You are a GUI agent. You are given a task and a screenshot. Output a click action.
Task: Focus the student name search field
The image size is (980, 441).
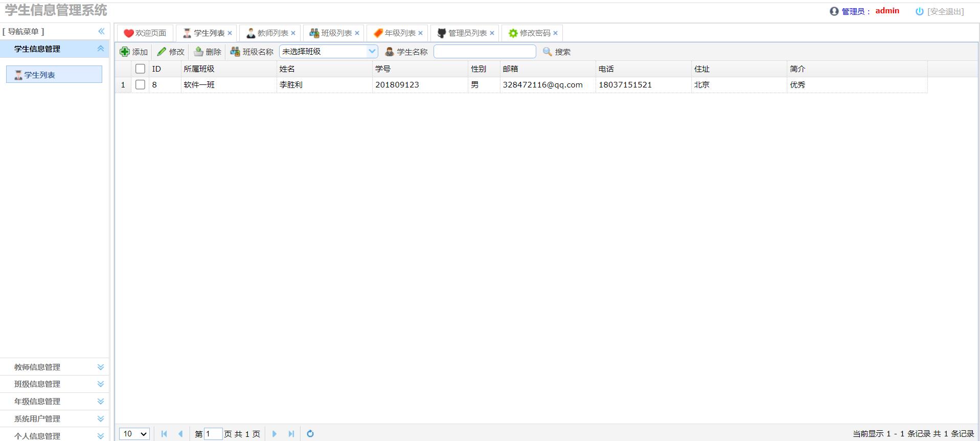485,52
